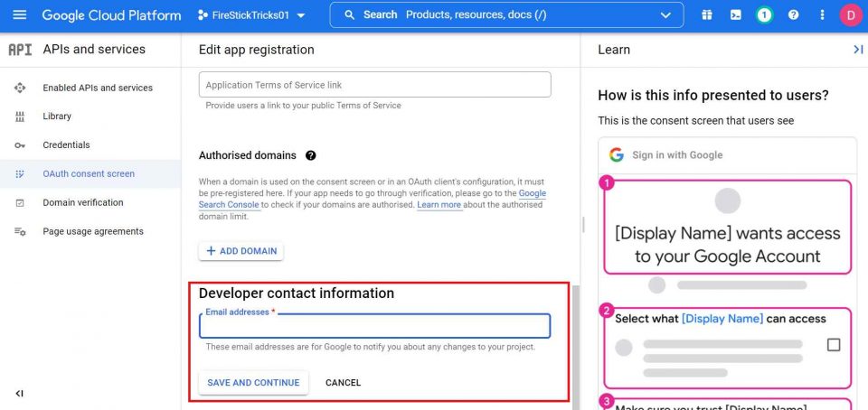Open the Credentials page

pyautogui.click(x=66, y=144)
